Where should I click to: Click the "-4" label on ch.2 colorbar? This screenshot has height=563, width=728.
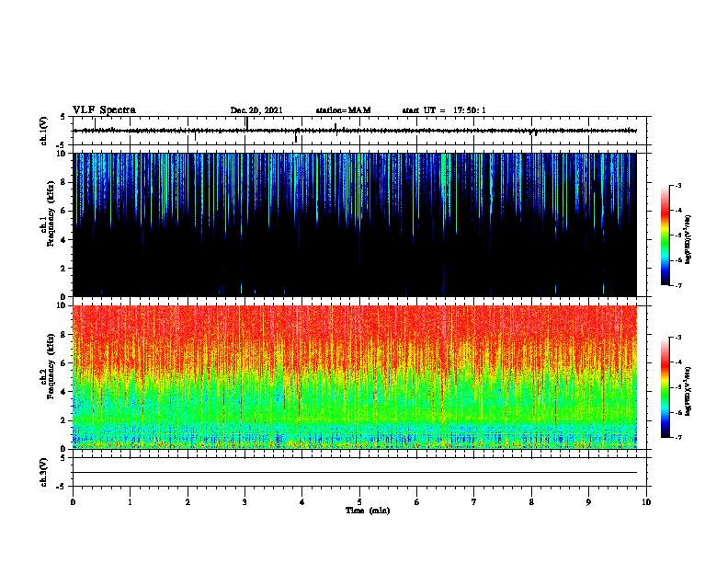tap(678, 362)
